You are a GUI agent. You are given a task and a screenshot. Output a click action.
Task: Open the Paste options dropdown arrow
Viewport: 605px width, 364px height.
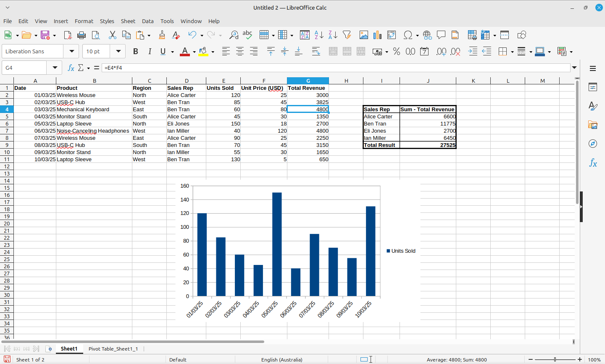pos(149,35)
